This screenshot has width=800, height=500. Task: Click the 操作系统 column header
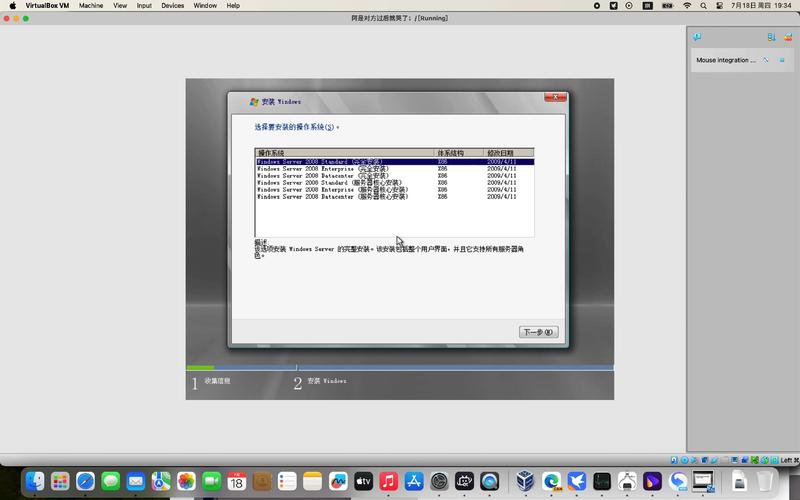344,153
